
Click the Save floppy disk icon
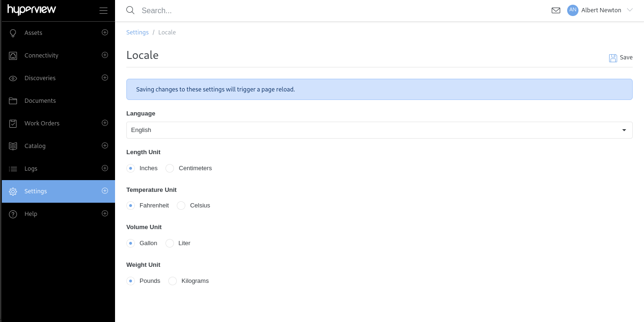point(613,58)
